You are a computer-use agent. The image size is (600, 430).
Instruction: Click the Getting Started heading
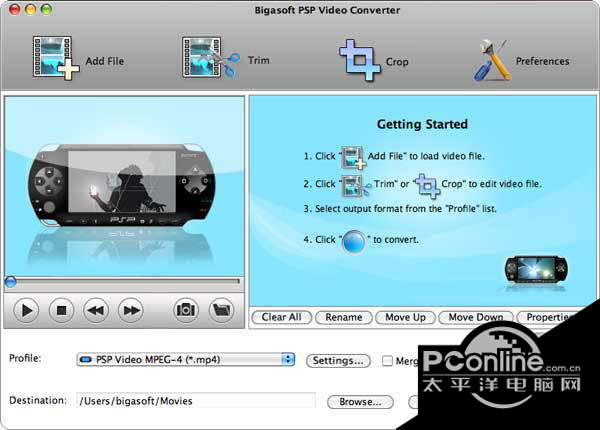tap(422, 124)
